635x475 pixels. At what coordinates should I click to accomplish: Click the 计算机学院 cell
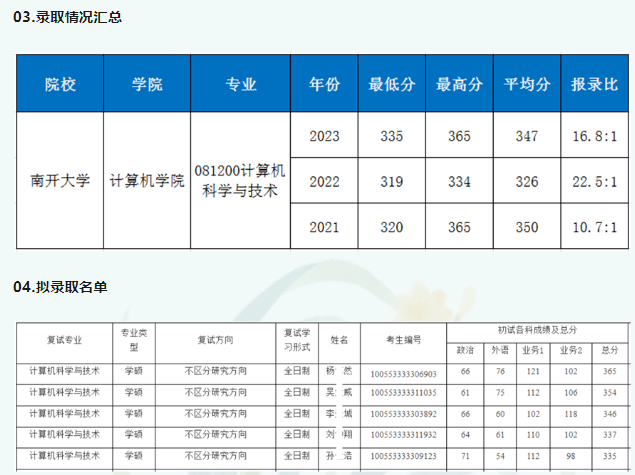pos(147,180)
